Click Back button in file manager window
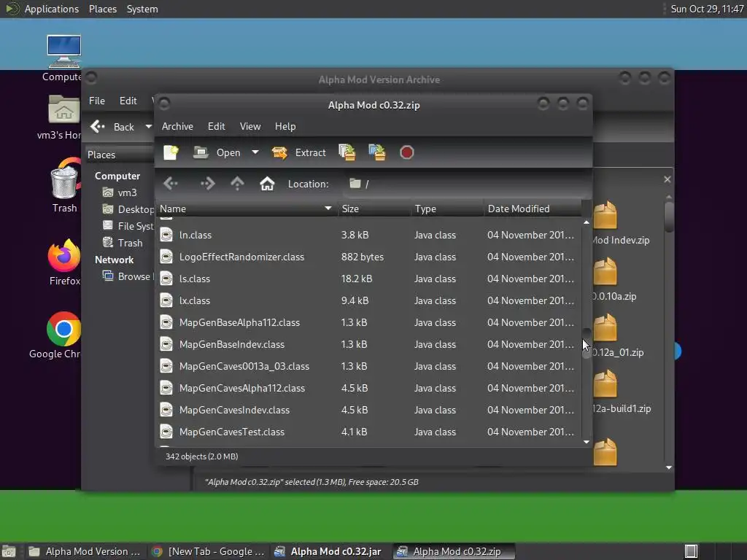 pyautogui.click(x=113, y=127)
